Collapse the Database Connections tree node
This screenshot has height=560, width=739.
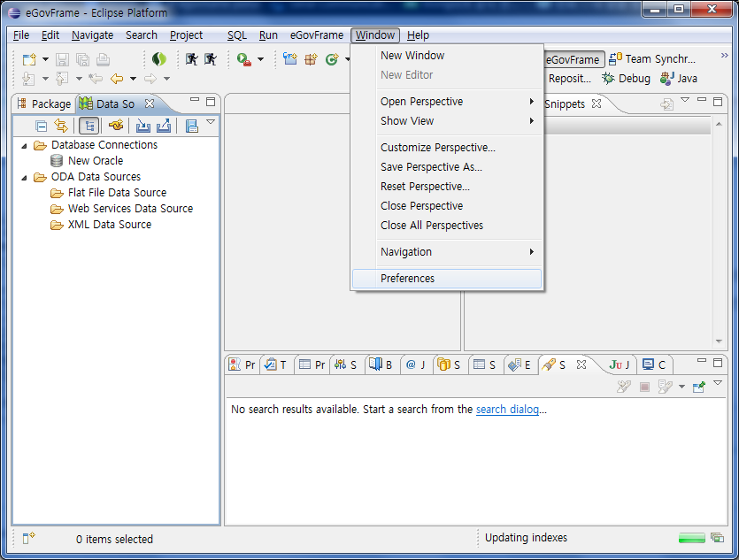pyautogui.click(x=25, y=145)
